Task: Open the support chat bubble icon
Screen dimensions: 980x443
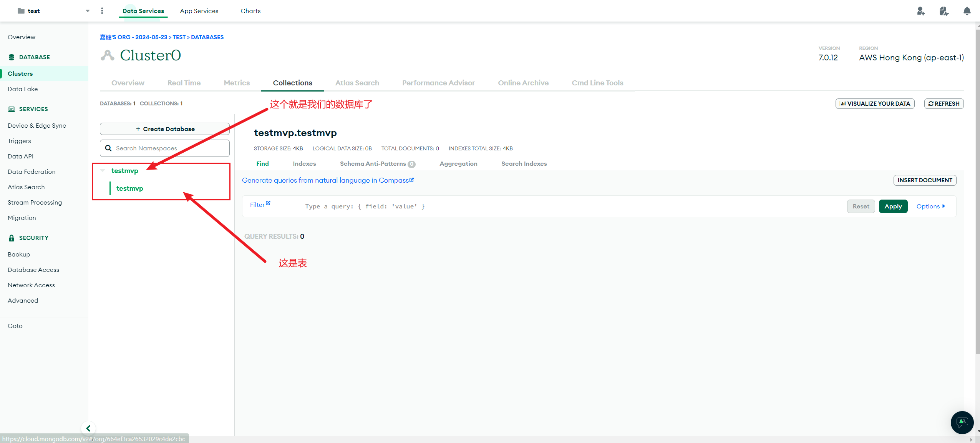Action: pos(962,422)
